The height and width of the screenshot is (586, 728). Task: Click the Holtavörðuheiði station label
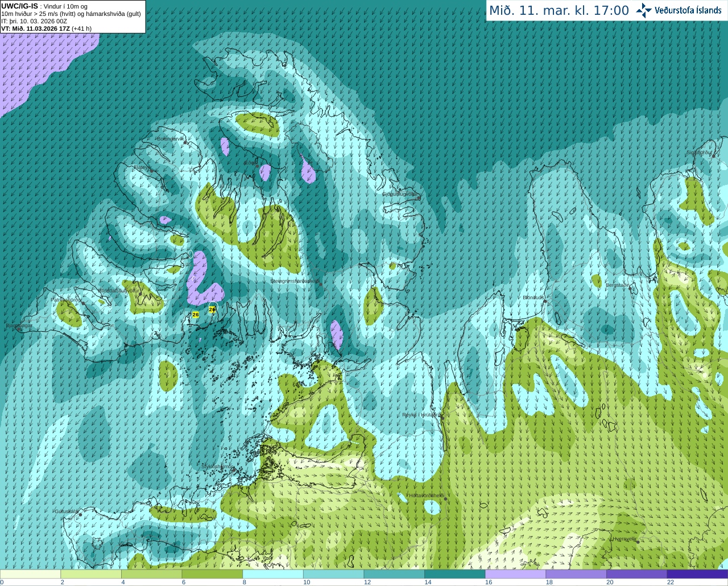tap(426, 496)
